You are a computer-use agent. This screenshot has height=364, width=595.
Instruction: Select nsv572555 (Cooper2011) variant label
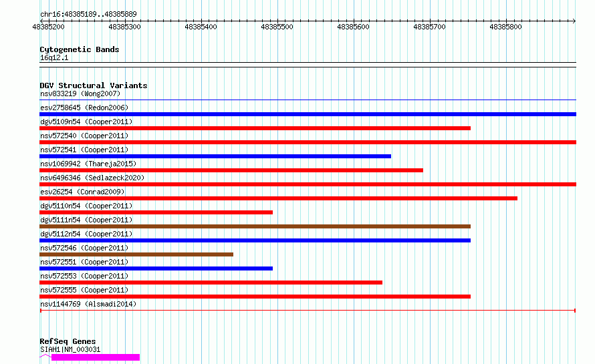coord(84,290)
